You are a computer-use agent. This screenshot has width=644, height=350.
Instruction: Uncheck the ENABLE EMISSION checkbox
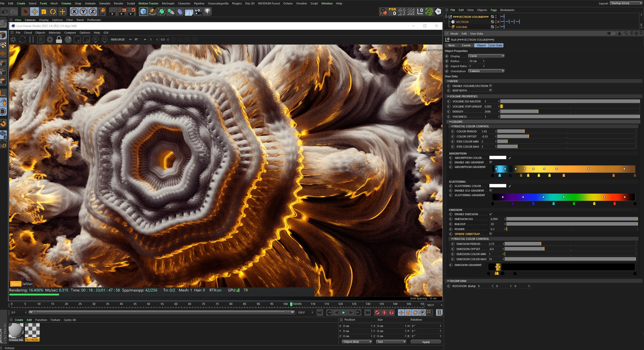click(491, 214)
